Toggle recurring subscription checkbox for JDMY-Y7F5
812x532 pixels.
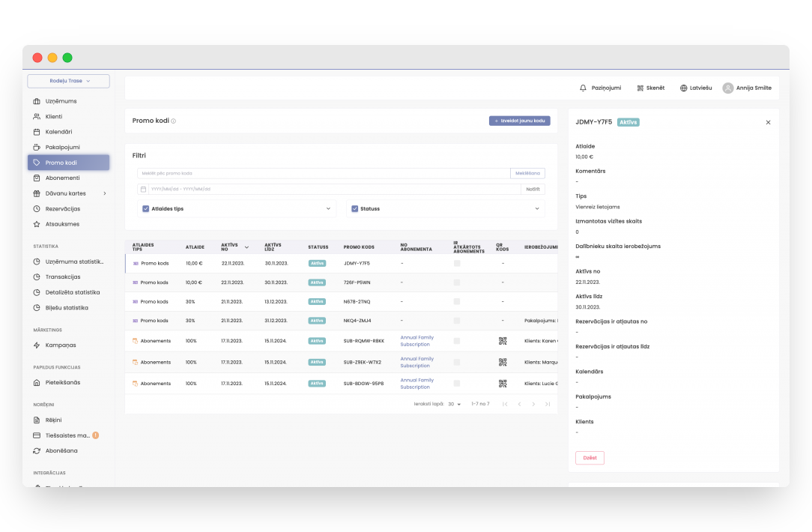point(457,263)
